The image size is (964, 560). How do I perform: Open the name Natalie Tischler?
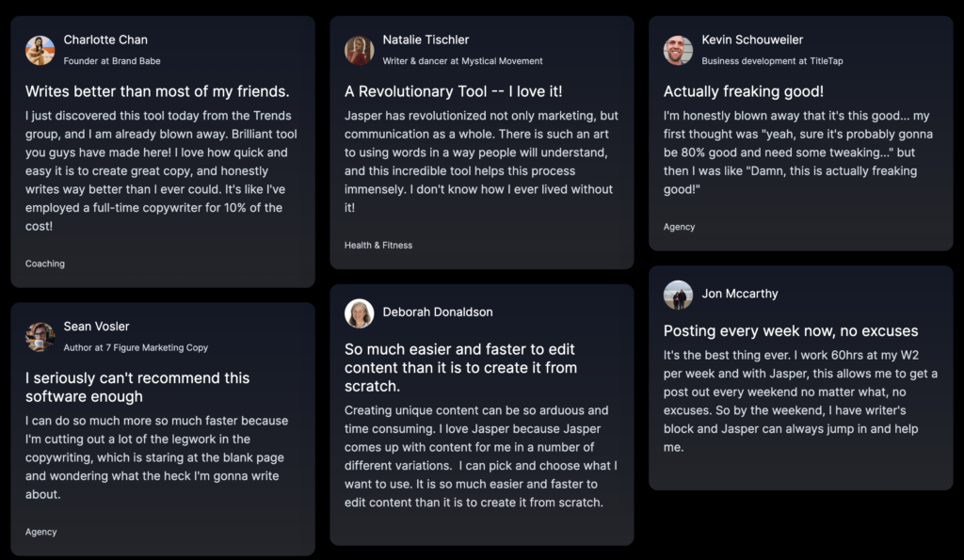[426, 40]
